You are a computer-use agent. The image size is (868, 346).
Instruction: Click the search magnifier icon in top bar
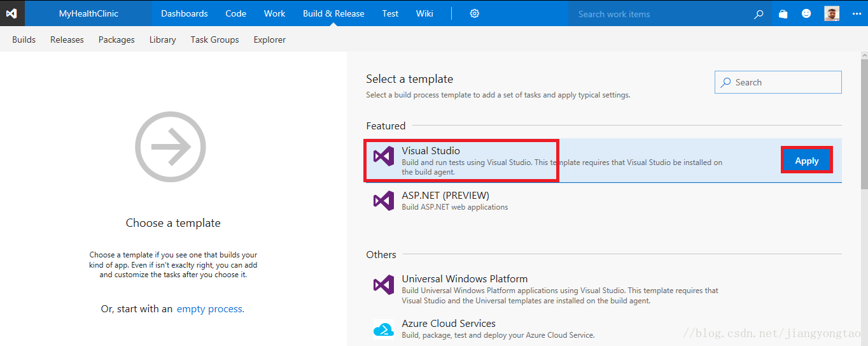click(759, 13)
